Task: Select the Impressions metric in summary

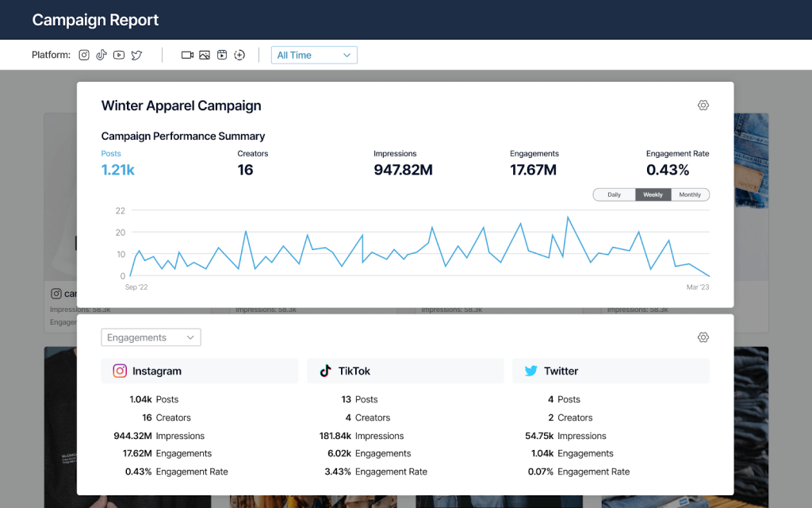Action: click(403, 163)
